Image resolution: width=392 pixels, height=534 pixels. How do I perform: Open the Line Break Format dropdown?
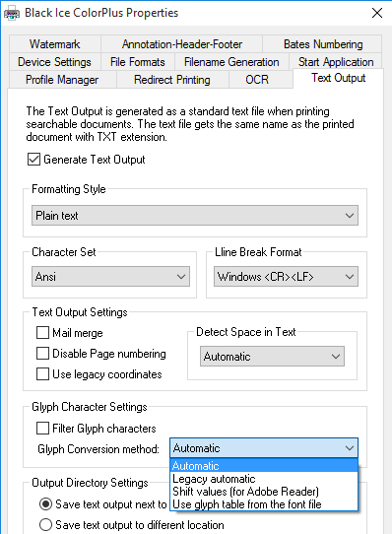(x=286, y=277)
